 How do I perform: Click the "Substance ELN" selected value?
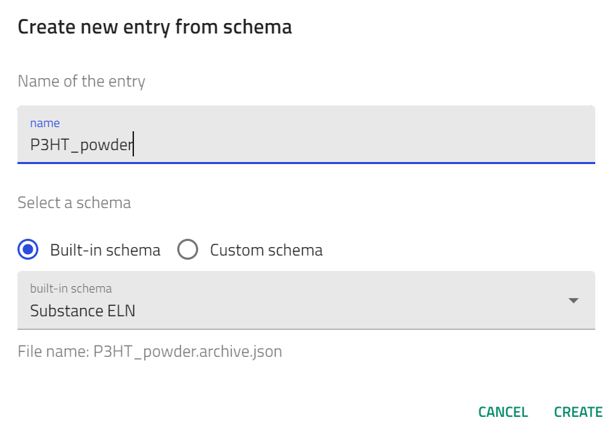83,310
